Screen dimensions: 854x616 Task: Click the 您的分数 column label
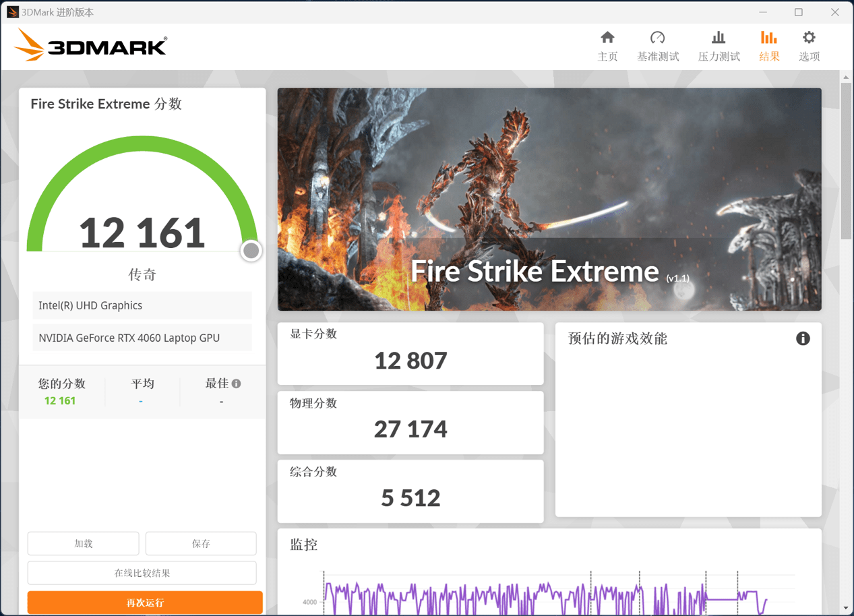tap(62, 383)
